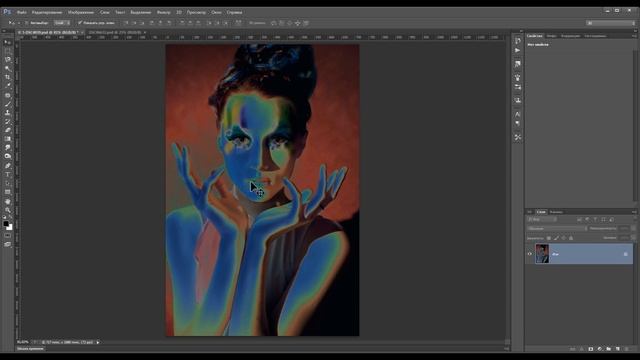
Task: Open Paragraph panel icon in dock
Action: click(518, 124)
